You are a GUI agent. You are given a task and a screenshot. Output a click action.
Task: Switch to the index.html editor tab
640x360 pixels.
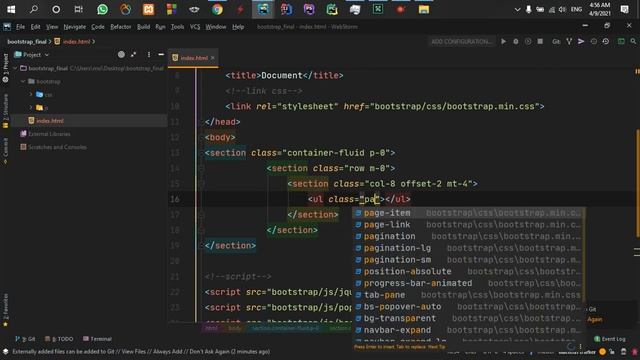[194, 58]
